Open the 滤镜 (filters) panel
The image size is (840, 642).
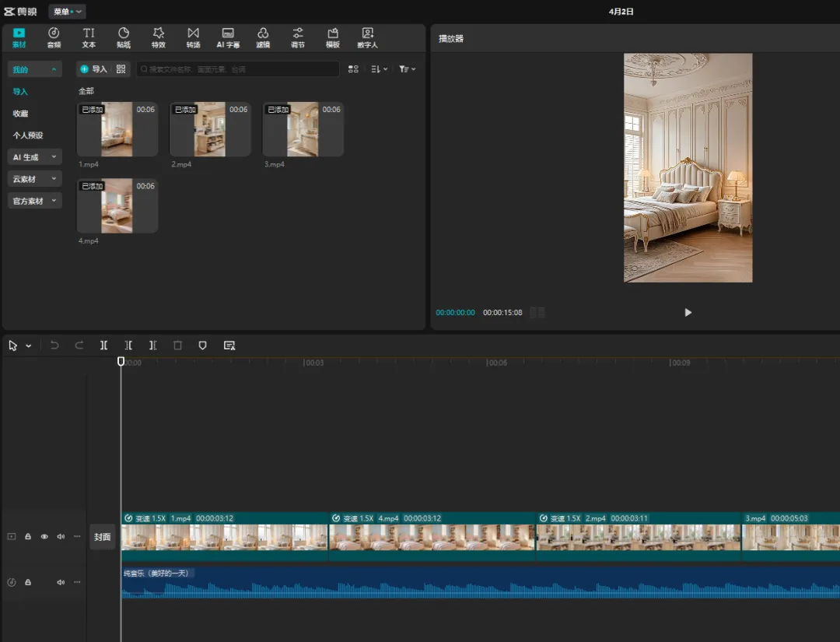pyautogui.click(x=263, y=37)
